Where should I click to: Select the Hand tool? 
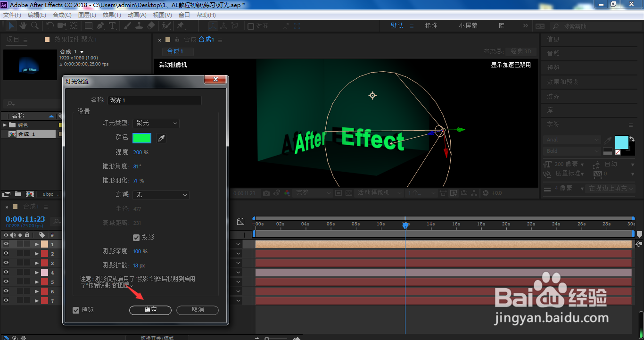[23, 25]
